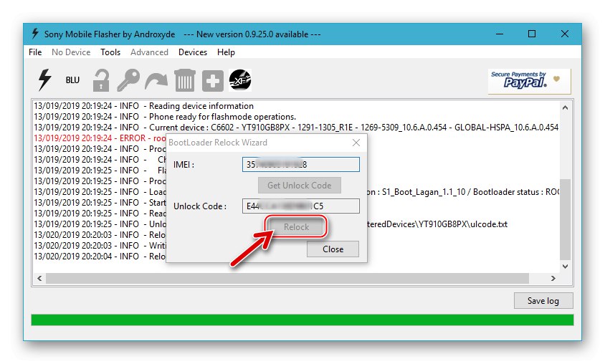
Task: Click the Get Unlock Code button
Action: coord(300,186)
